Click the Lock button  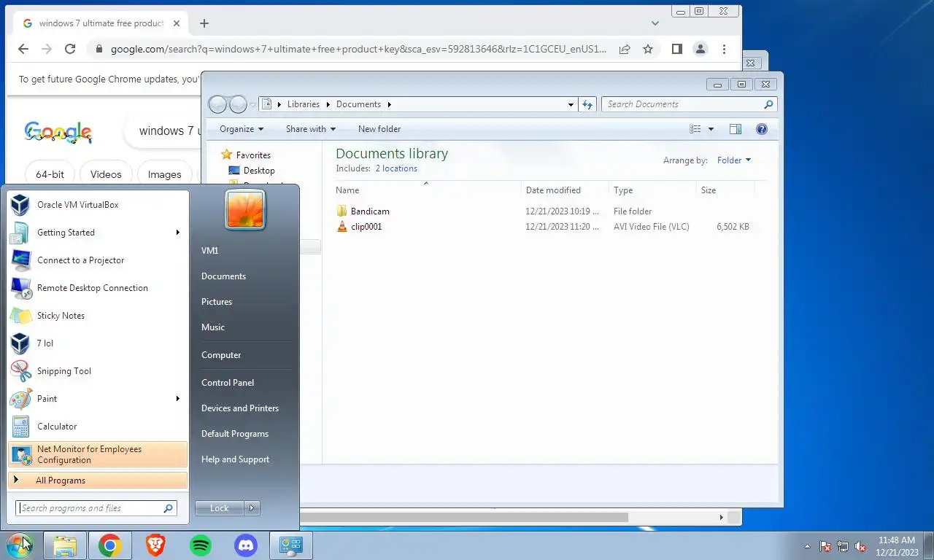click(220, 508)
